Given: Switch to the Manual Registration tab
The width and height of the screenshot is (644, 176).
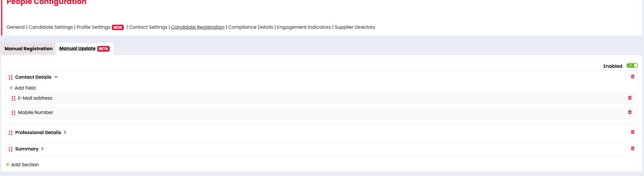Looking at the screenshot, I should (x=28, y=49).
